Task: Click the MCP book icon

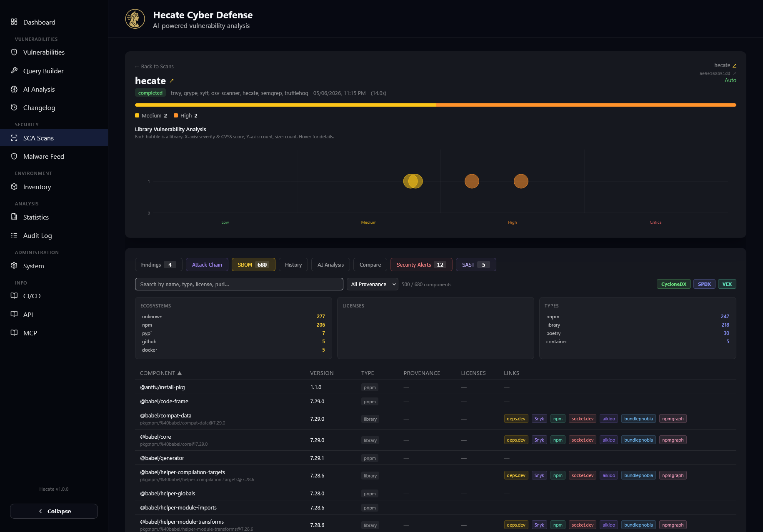Action: (x=14, y=332)
